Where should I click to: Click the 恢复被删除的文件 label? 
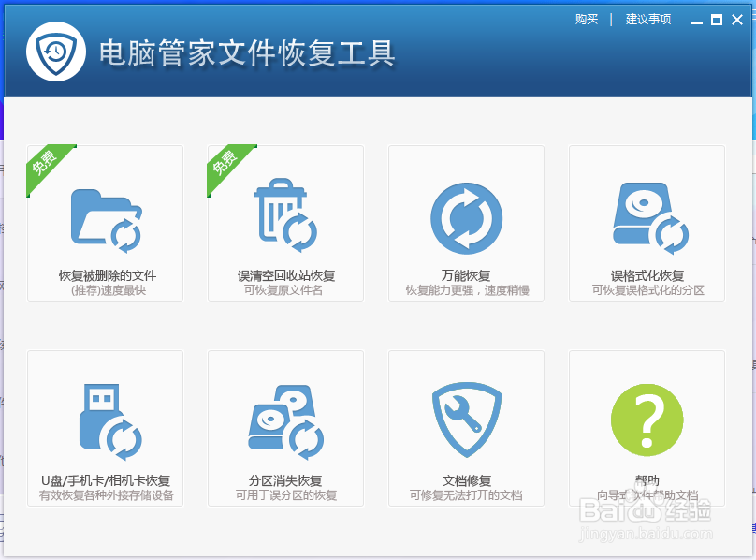(108, 275)
